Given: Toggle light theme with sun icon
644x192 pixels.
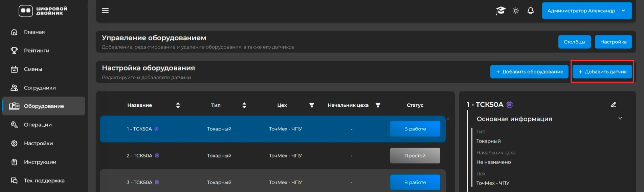Looking at the screenshot, I should [x=515, y=11].
